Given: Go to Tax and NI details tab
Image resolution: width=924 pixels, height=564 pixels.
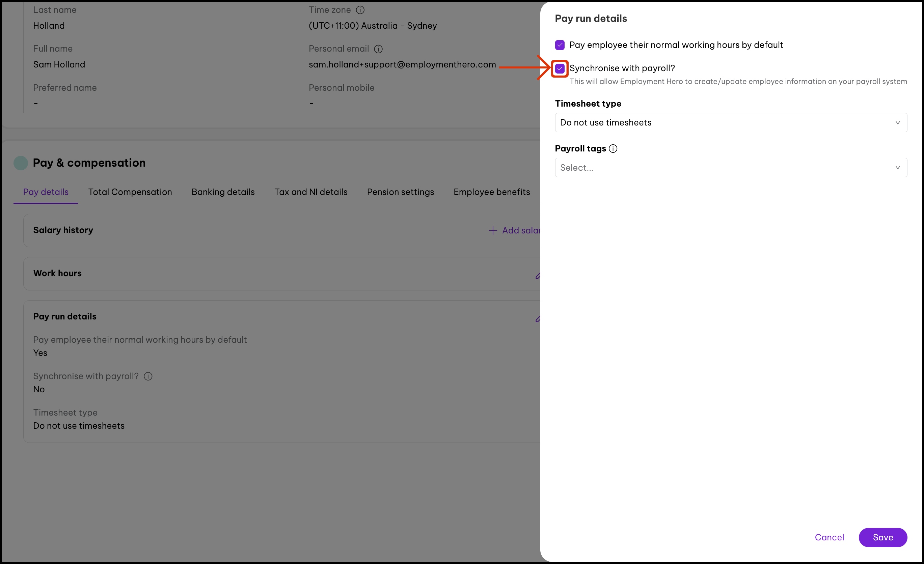Looking at the screenshot, I should 311,192.
